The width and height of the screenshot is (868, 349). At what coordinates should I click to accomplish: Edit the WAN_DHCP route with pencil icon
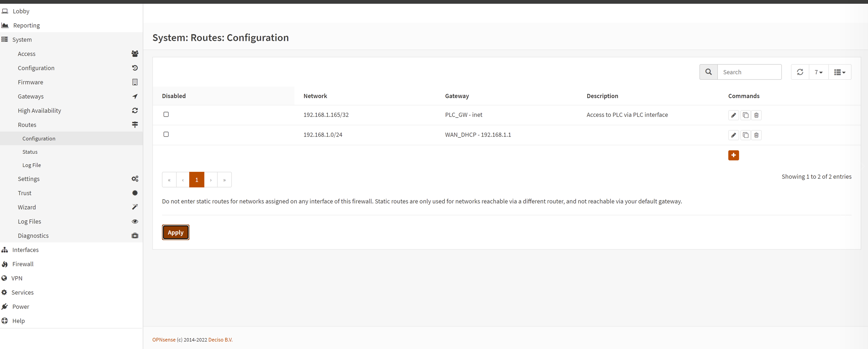(x=733, y=135)
